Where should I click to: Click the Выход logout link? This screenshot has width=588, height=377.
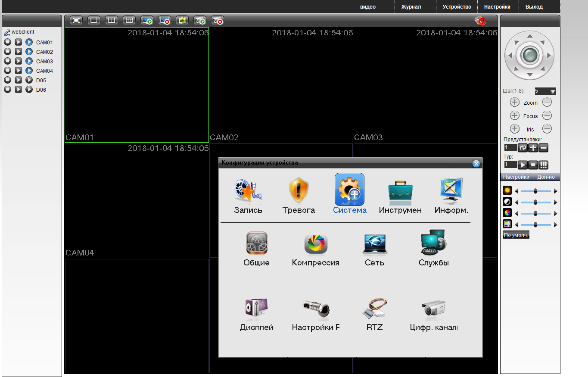(534, 7)
